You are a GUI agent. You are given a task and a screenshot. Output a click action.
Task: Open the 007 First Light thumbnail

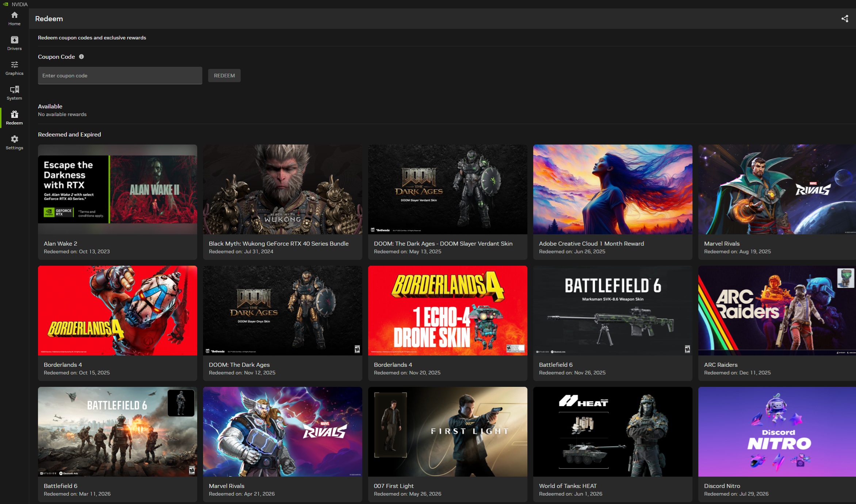pos(448,432)
